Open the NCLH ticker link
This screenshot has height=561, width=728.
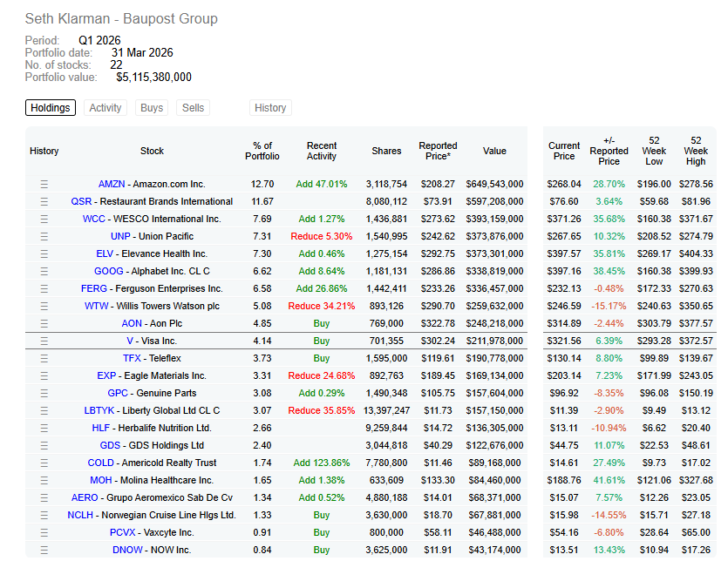[80, 515]
